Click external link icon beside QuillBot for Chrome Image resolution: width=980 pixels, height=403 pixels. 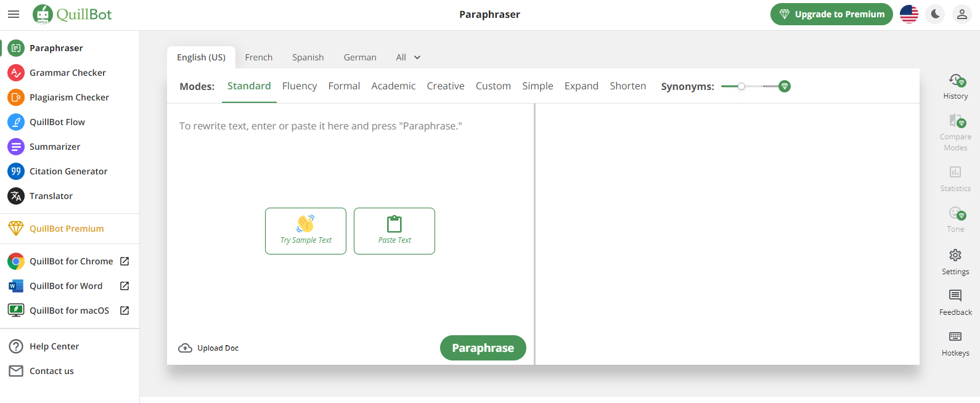(125, 261)
